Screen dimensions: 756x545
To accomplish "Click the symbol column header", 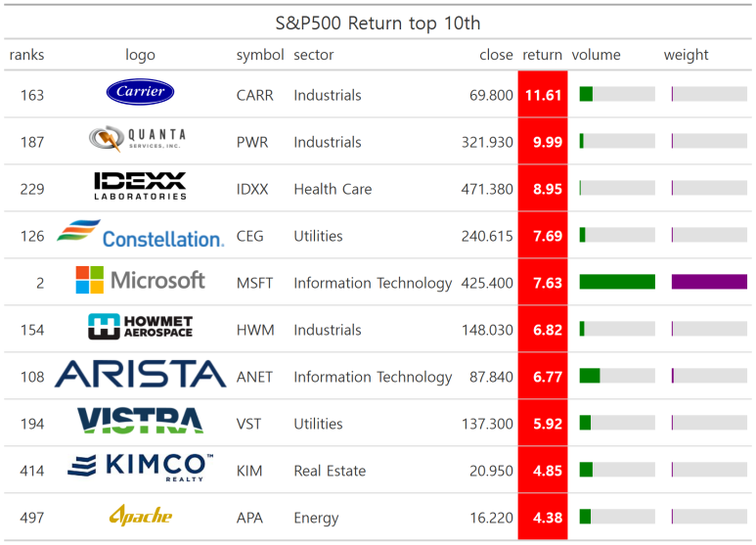I will click(x=260, y=55).
